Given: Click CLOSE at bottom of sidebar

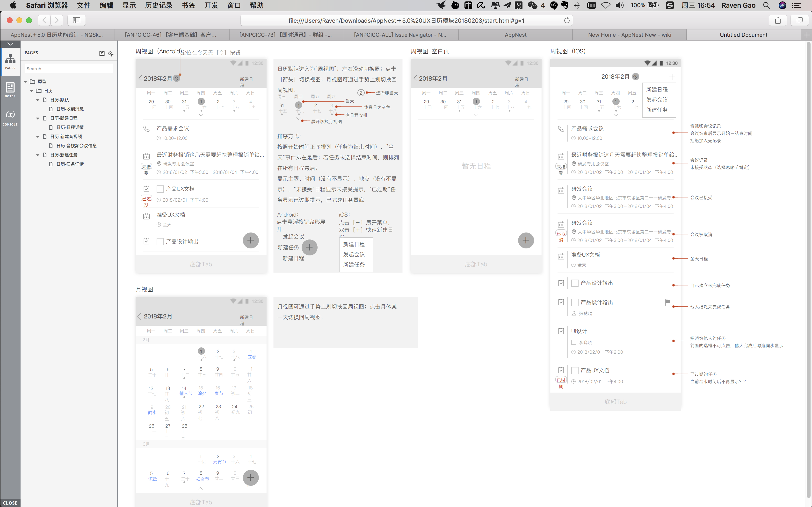Looking at the screenshot, I should click(10, 503).
